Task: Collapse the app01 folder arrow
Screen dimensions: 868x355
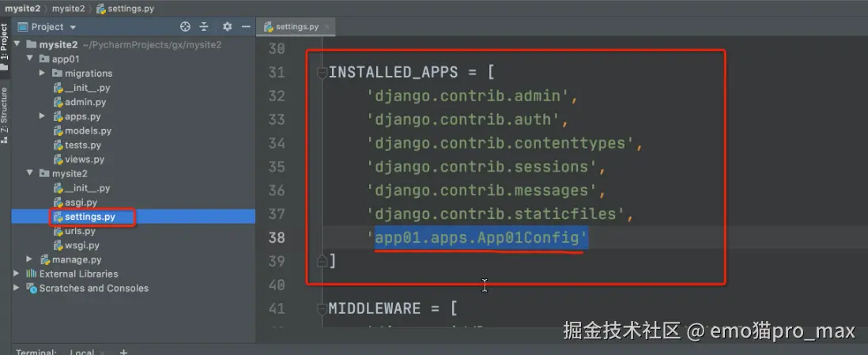Action: click(x=30, y=59)
